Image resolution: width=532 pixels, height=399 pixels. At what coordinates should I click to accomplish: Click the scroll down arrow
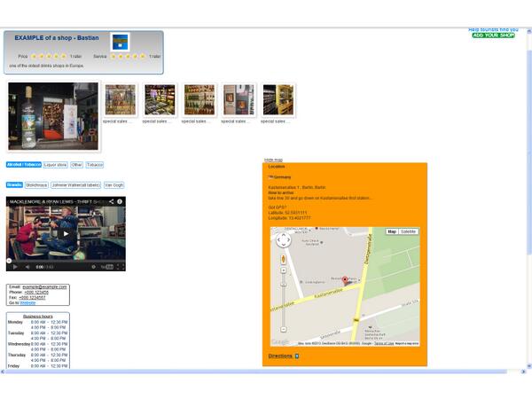[529, 366]
